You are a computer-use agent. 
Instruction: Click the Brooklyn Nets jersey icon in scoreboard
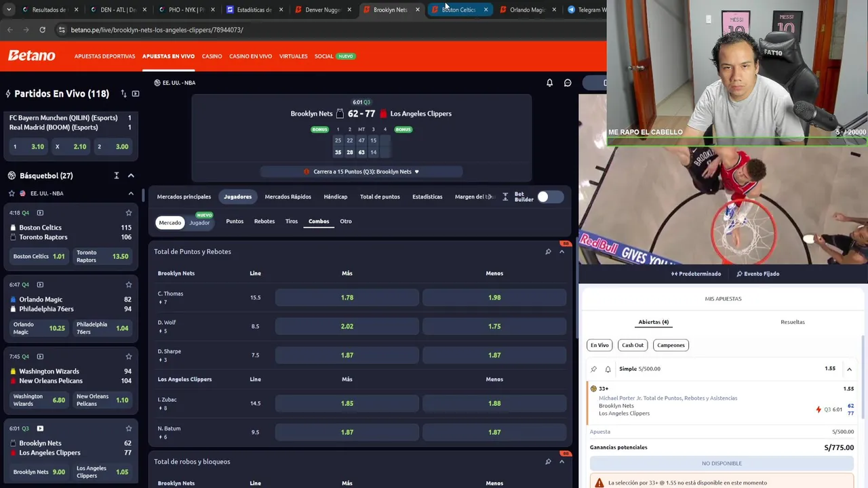coord(340,114)
